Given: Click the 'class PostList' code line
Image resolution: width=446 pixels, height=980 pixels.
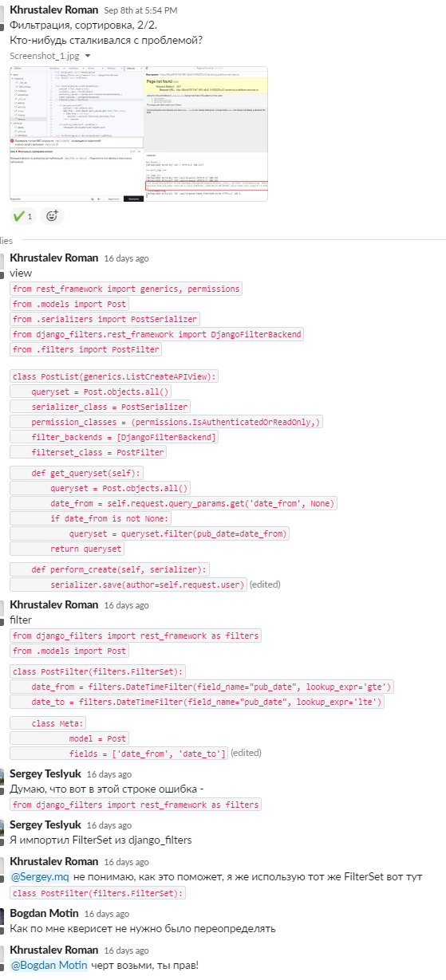Looking at the screenshot, I should pyautogui.click(x=115, y=376).
